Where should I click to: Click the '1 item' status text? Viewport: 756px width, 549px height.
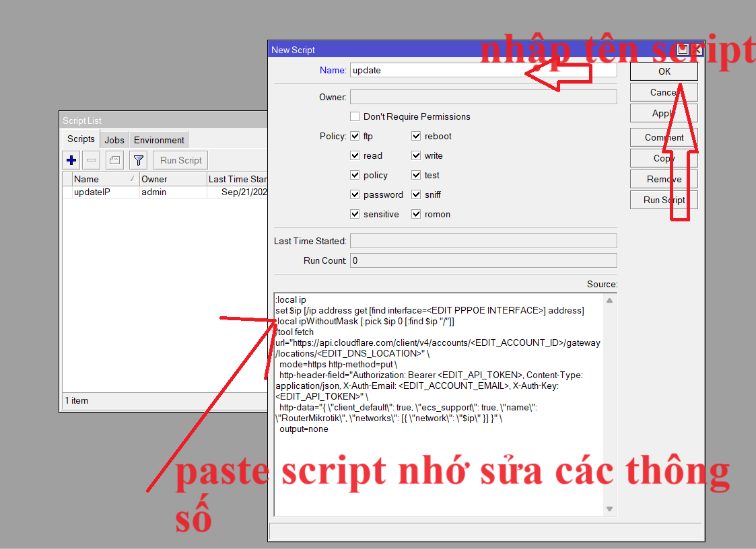coord(77,400)
